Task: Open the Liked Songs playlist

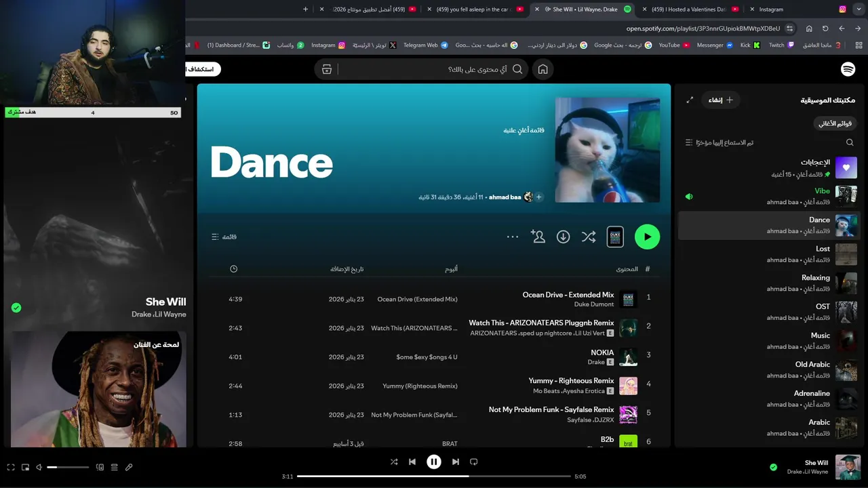Action: [x=768, y=167]
